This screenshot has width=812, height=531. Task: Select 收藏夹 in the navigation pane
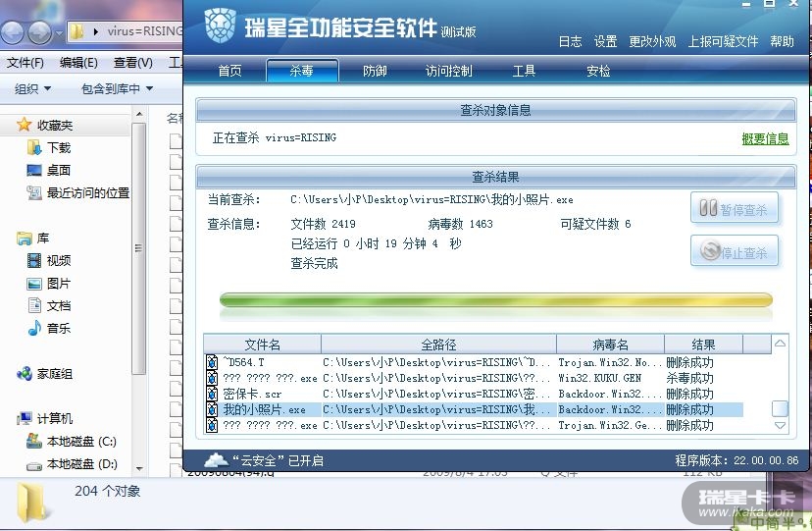pyautogui.click(x=54, y=125)
